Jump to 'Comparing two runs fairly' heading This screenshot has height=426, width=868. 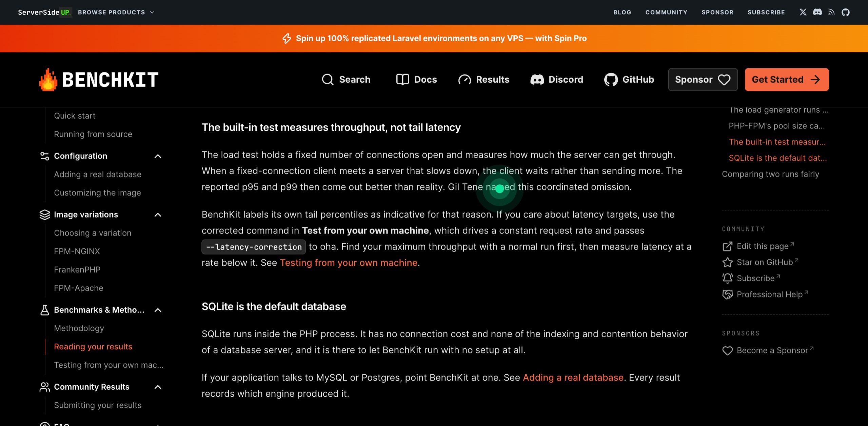(770, 174)
